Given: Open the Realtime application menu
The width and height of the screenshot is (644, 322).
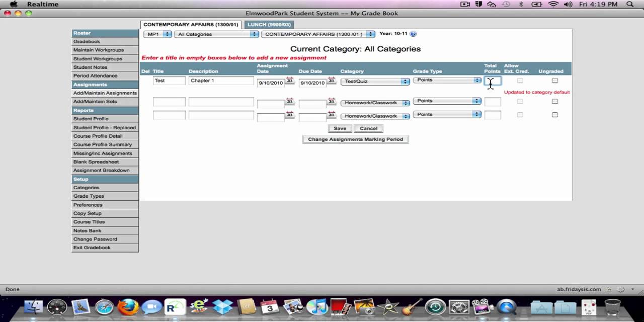Looking at the screenshot, I should coord(43,4).
